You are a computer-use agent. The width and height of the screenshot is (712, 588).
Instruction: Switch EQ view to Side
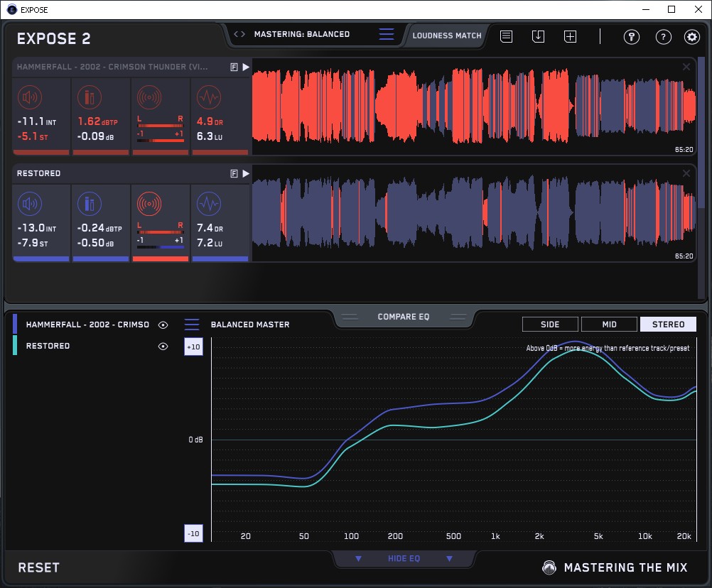pos(550,325)
